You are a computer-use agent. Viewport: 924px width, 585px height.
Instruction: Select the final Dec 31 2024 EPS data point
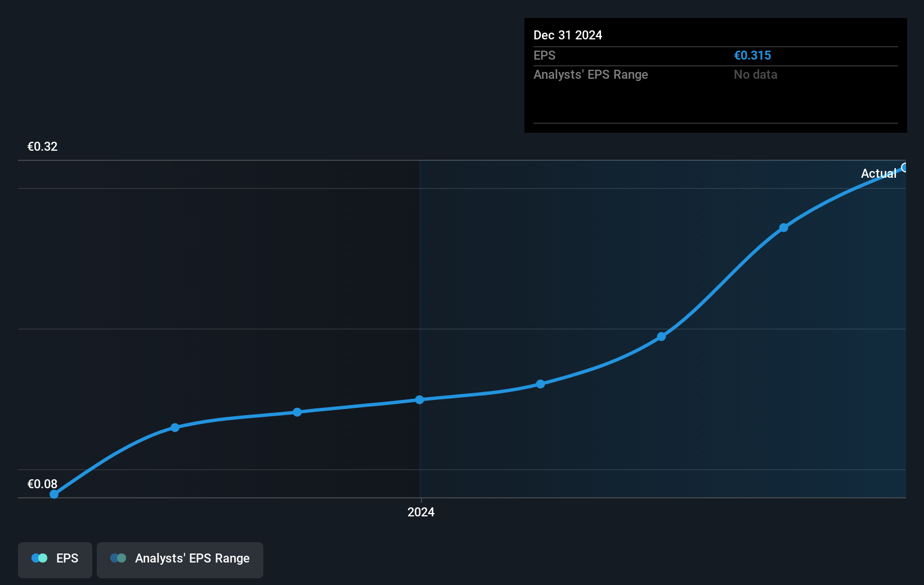[x=905, y=168]
